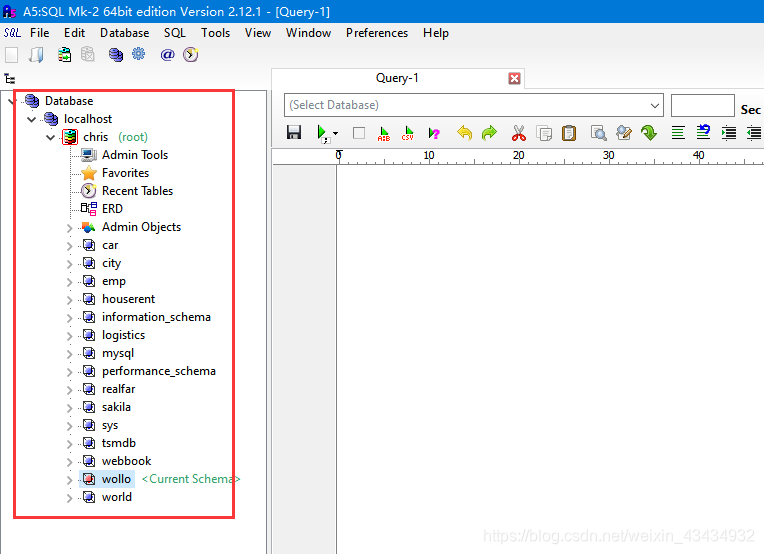Select the mysql schema
Screen dimensions: 764x554
pyautogui.click(x=118, y=353)
